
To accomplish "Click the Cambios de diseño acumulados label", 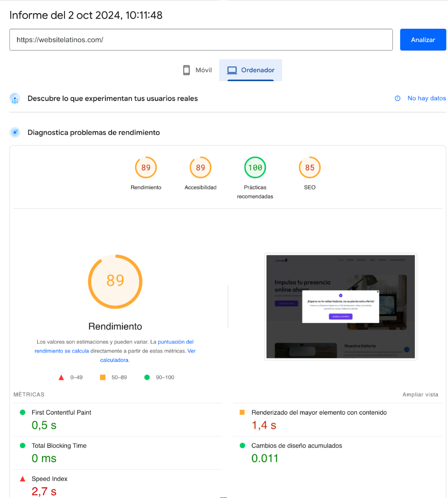I will pos(297,446).
